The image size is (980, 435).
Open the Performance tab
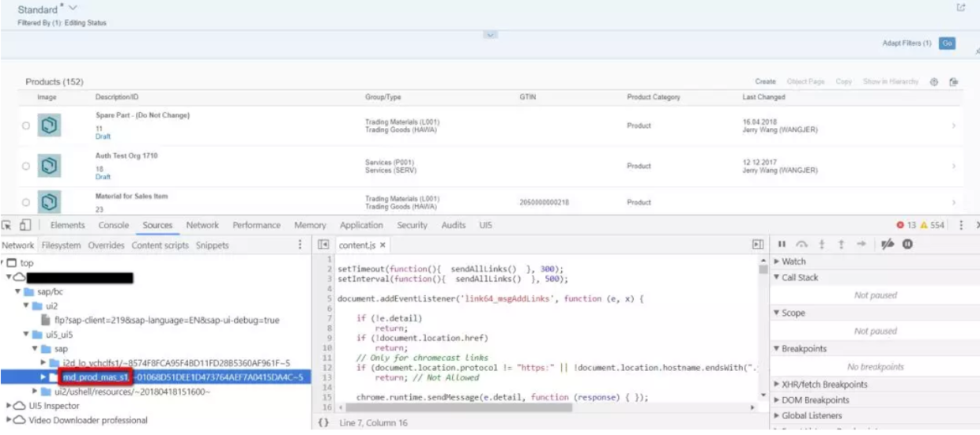click(x=256, y=226)
